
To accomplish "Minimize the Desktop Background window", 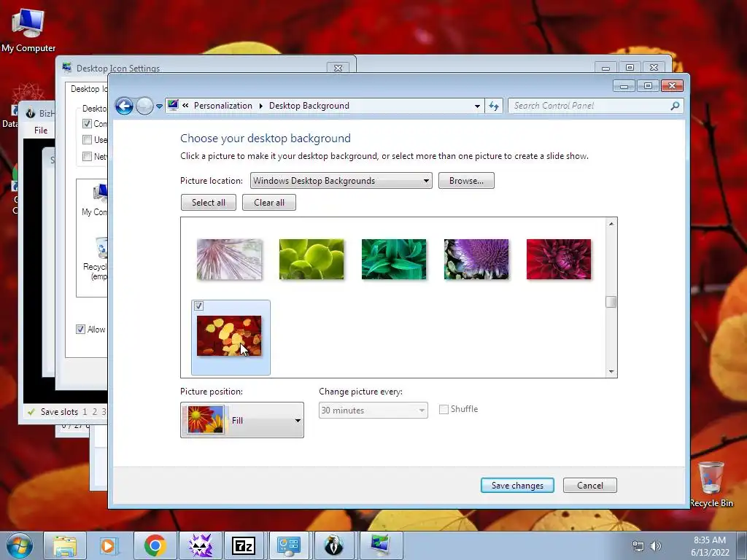I will (x=624, y=86).
